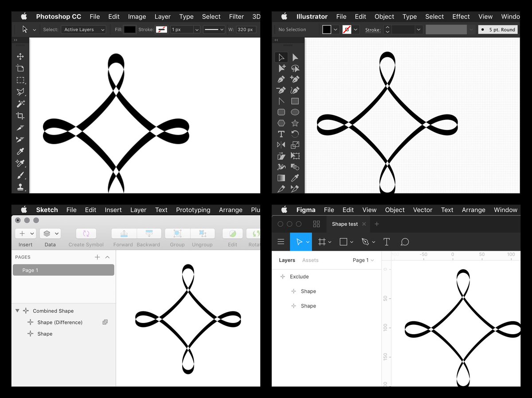The image size is (532, 398).
Task: Open Figma's Page 1 dropdown
Action: (x=363, y=260)
